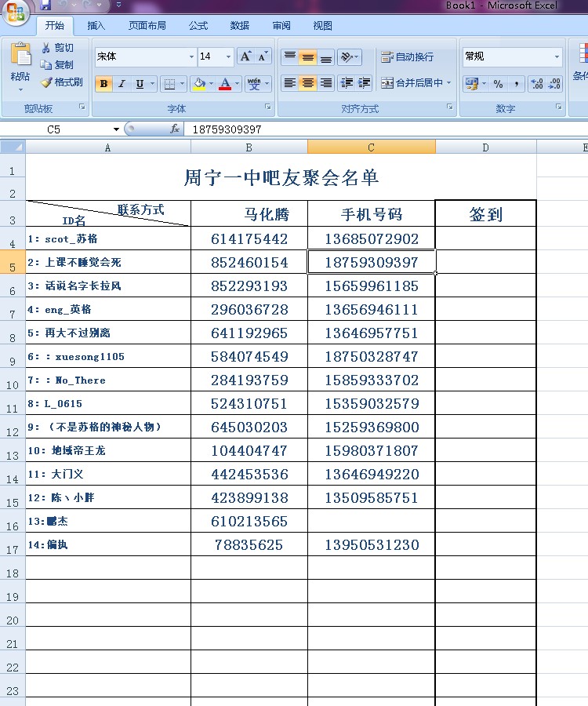Decrease font size with small A icon
The width and height of the screenshot is (588, 706).
(263, 56)
